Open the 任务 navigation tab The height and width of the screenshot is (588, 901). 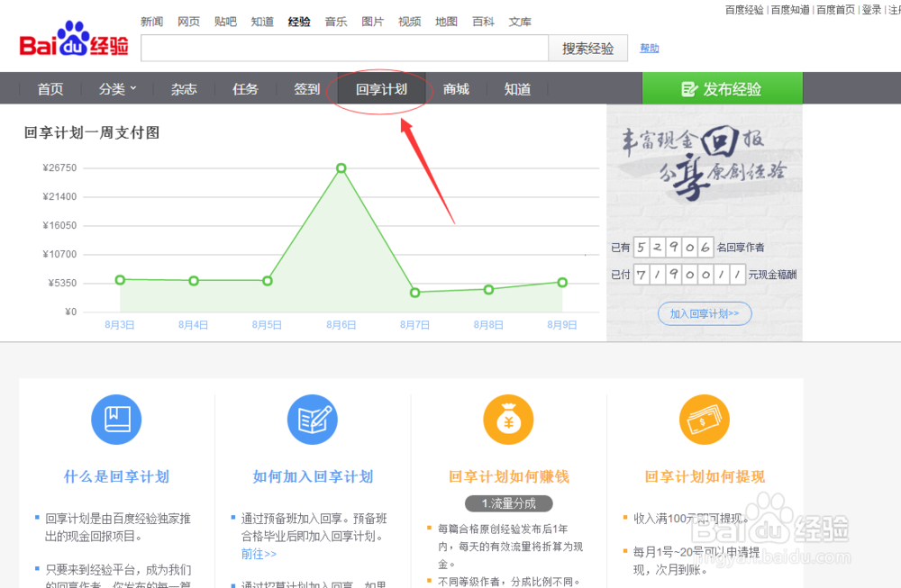245,89
